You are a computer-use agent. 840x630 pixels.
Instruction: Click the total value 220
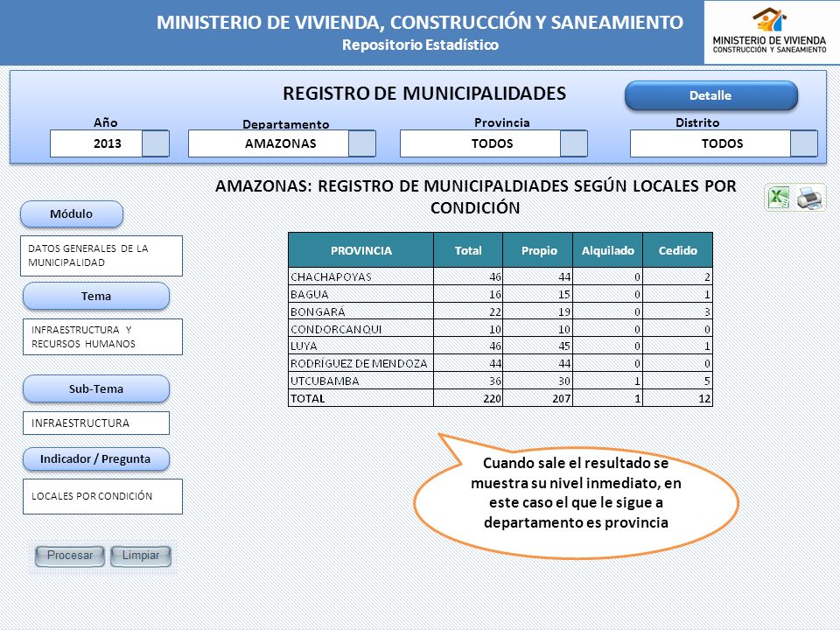492,399
